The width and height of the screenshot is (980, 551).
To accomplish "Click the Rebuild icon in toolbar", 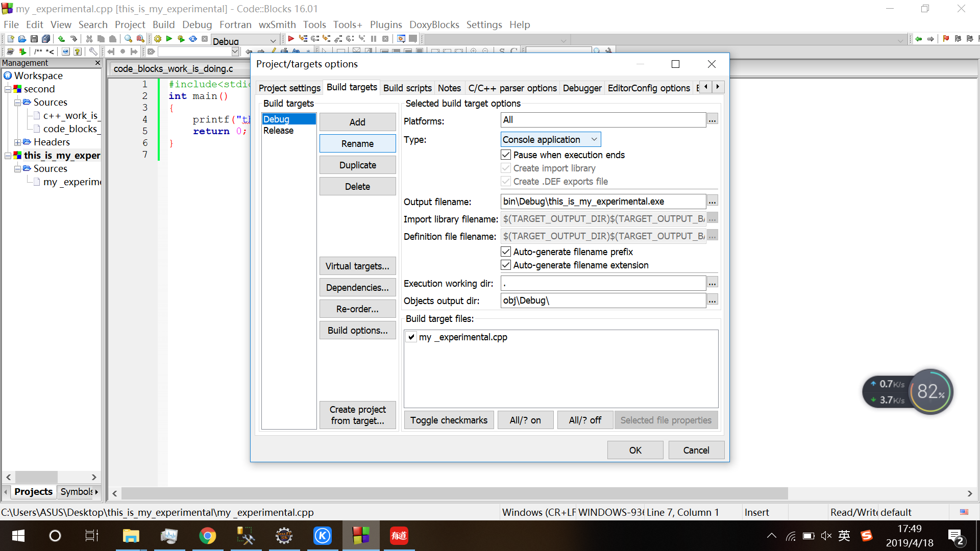I will point(193,39).
